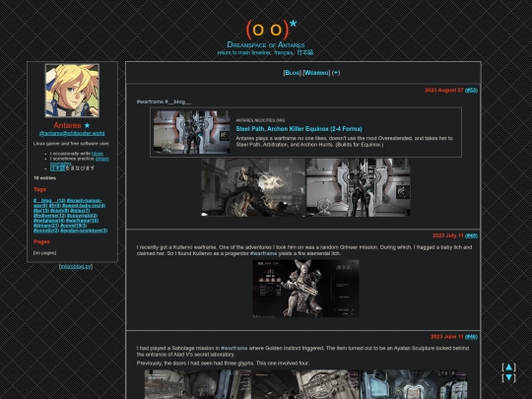Click #warframe hashtag in July 11 post
The height and width of the screenshot is (399, 532).
(x=263, y=253)
